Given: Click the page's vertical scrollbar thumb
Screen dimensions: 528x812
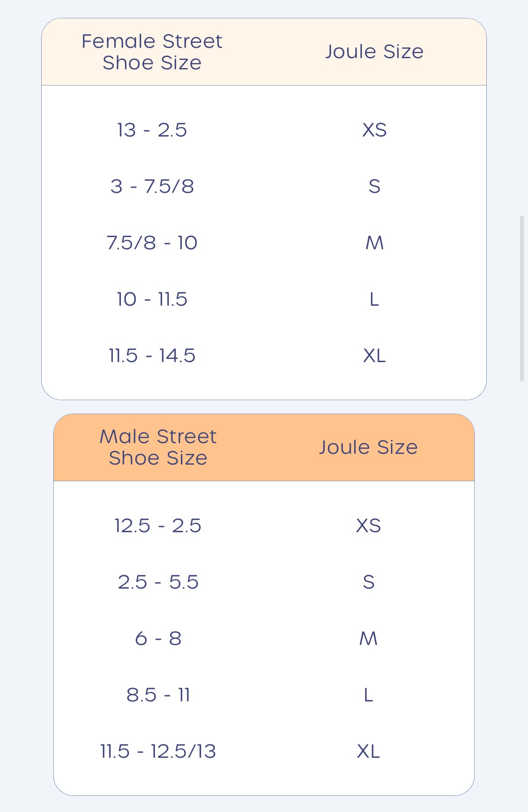Looking at the screenshot, I should (522, 298).
